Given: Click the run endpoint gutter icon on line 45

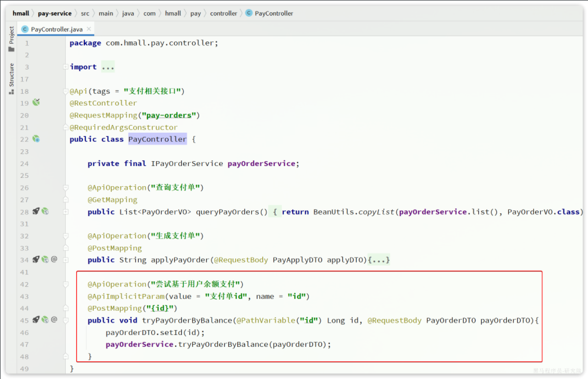Looking at the screenshot, I should click(36, 320).
